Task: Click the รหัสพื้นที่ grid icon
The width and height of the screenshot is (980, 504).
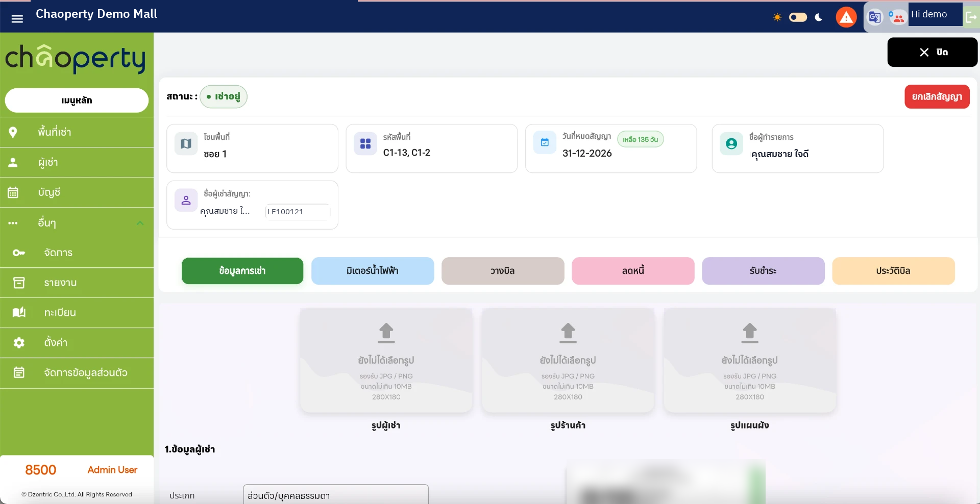Action: [365, 144]
